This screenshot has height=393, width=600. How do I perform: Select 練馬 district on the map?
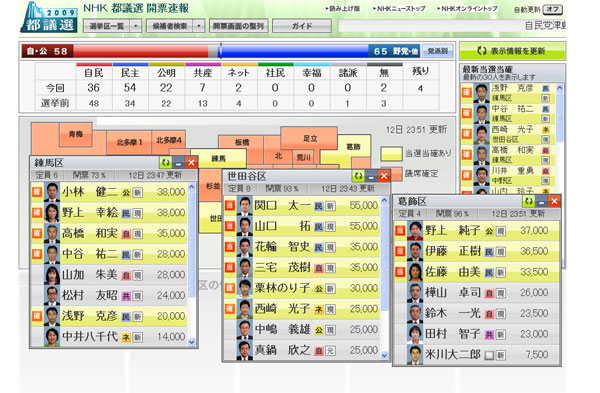coord(218,158)
